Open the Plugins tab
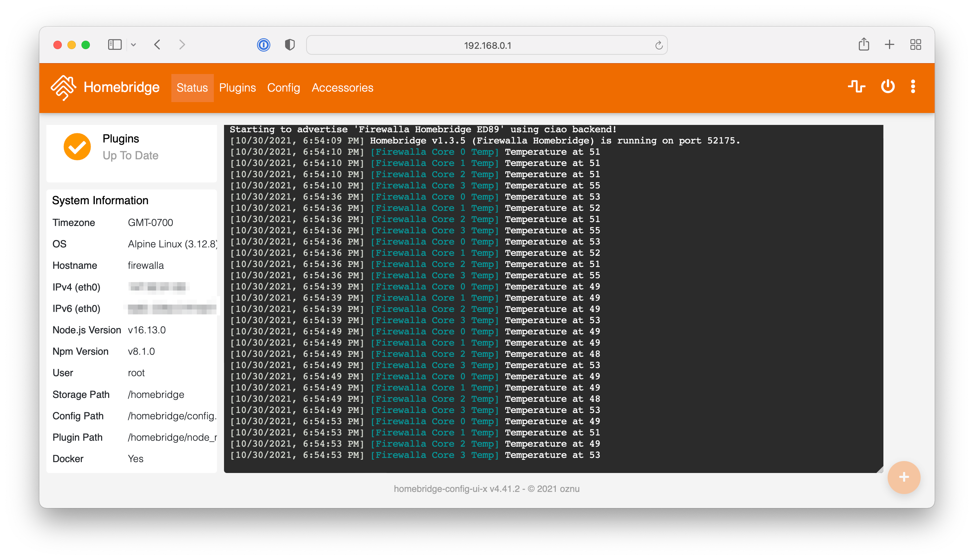Image resolution: width=974 pixels, height=560 pixels. coord(237,88)
